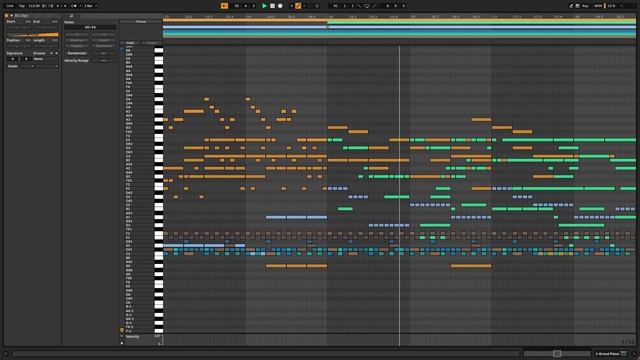
Task: Open the clip title bar dropdown arrow
Action: pos(11,16)
